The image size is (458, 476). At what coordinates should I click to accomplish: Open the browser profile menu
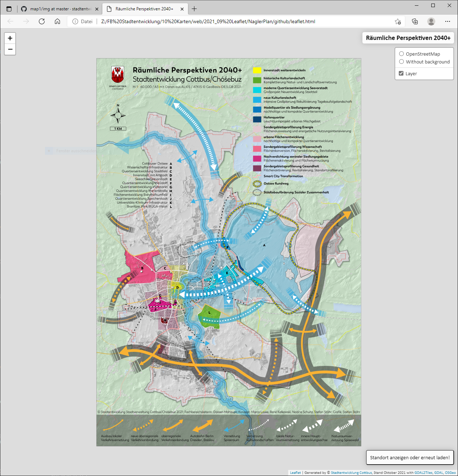tap(431, 21)
